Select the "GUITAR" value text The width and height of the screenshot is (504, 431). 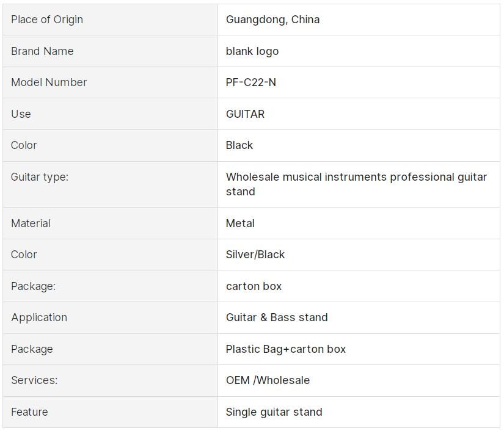245,114
